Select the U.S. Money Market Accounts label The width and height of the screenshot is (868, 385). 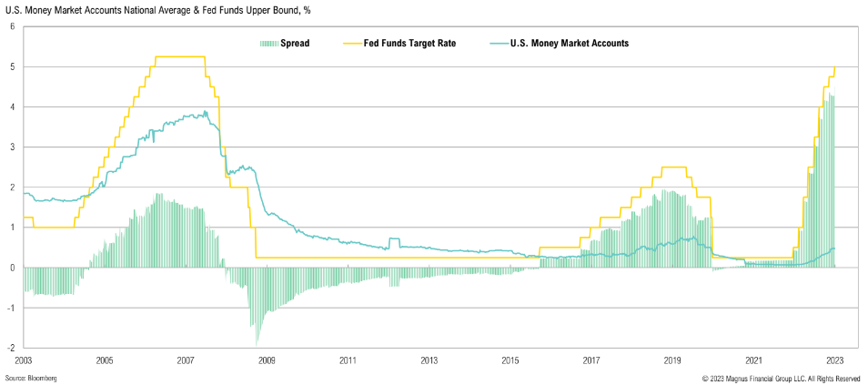[x=570, y=43]
